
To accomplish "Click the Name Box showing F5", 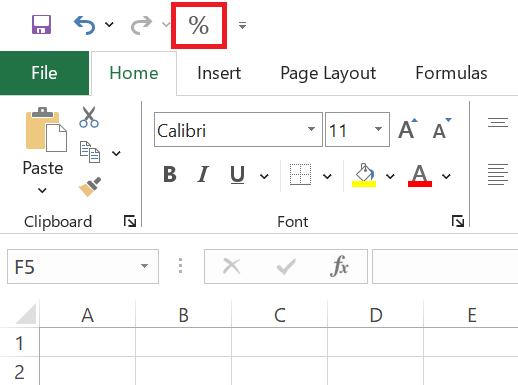I will tap(83, 266).
